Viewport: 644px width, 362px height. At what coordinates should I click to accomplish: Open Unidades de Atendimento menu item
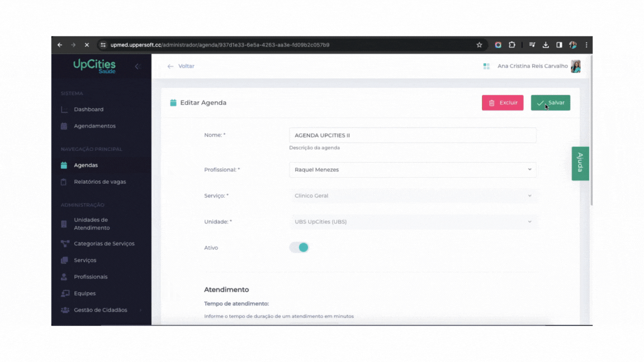tap(92, 223)
